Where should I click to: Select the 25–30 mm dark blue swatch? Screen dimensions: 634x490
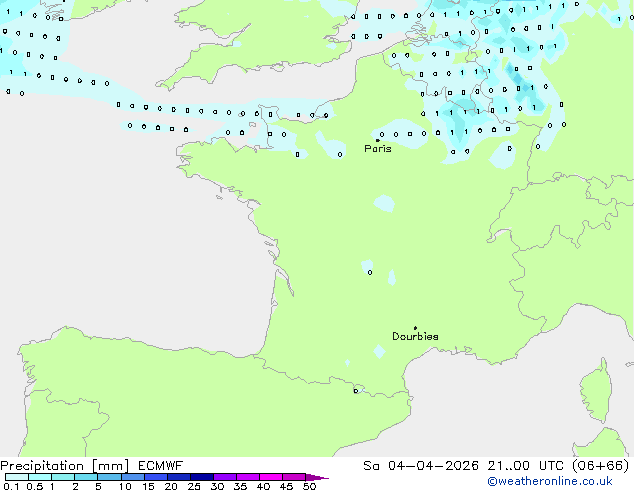(202, 477)
